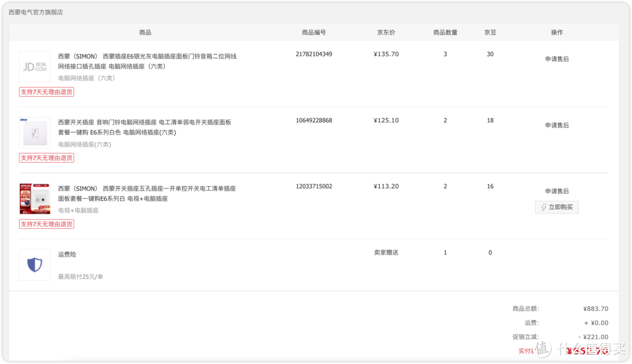
Task: Click 7-day return badge under the TV+computer socket
Action: point(46,224)
